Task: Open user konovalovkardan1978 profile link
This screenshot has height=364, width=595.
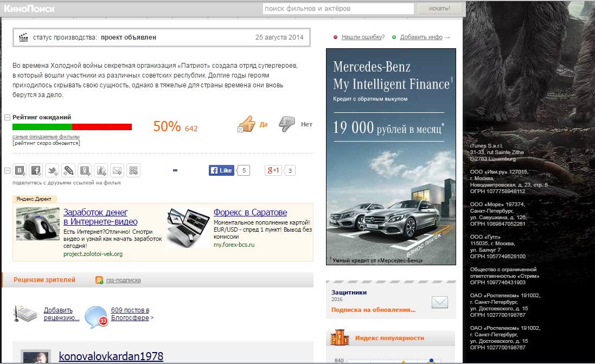Action: 111,356
